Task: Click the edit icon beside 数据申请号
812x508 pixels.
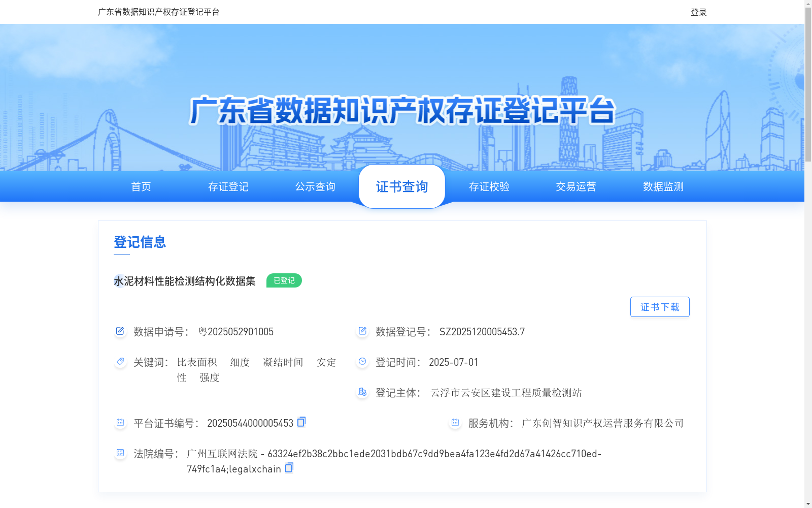Action: 120,331
